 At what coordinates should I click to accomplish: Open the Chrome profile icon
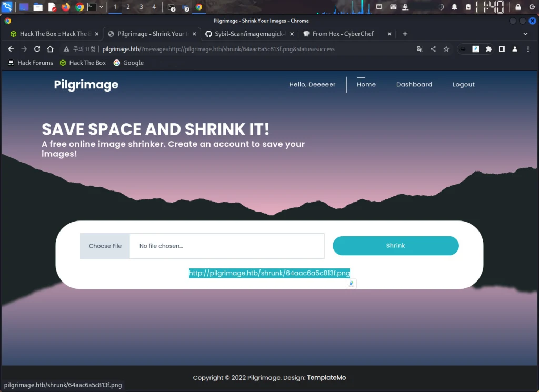pyautogui.click(x=515, y=49)
